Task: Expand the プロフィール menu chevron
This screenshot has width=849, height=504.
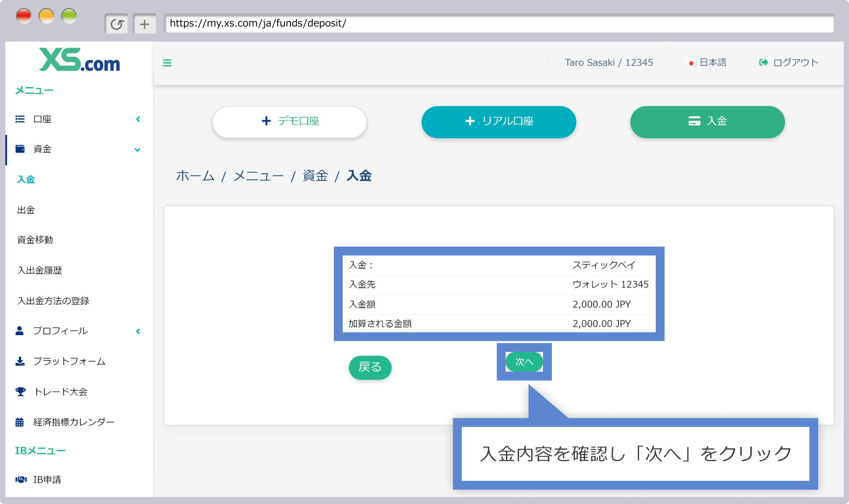Action: 138,331
